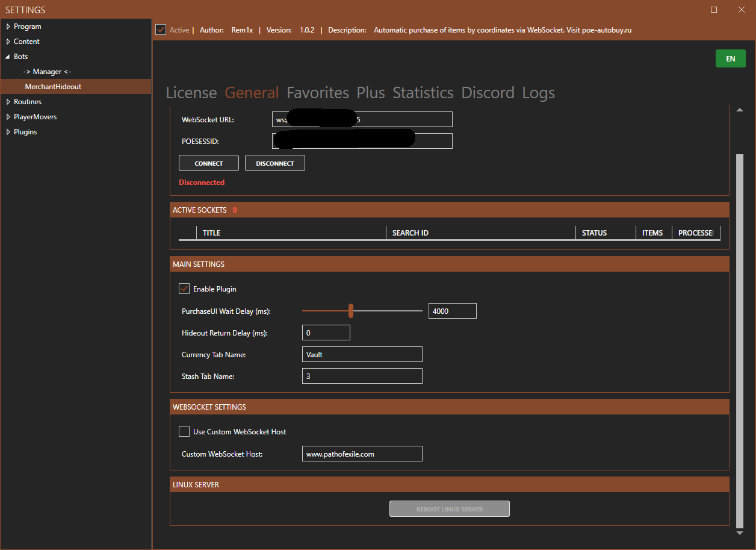Click the DISCONNECT button
This screenshot has height=550, width=756.
tap(274, 163)
